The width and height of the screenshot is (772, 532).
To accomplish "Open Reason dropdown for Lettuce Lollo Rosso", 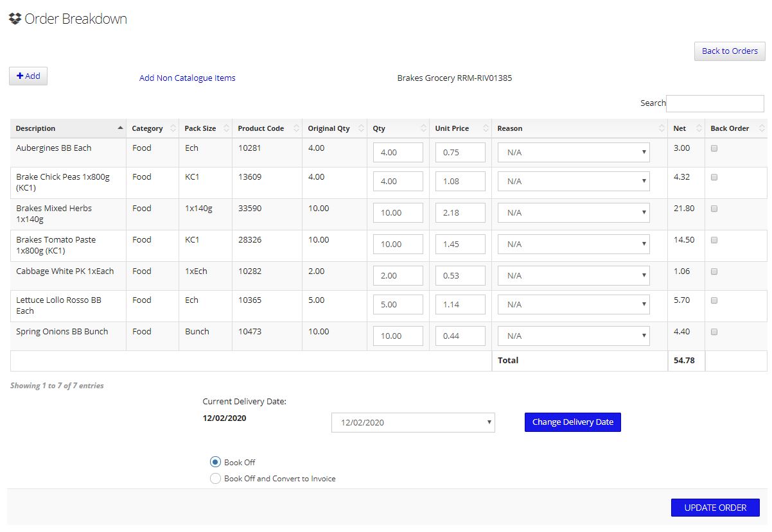I will (574, 305).
